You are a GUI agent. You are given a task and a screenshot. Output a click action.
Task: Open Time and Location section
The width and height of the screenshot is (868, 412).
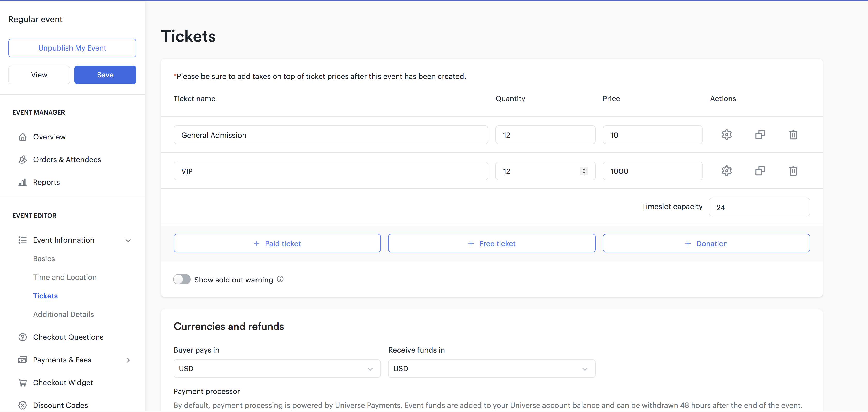[65, 277]
